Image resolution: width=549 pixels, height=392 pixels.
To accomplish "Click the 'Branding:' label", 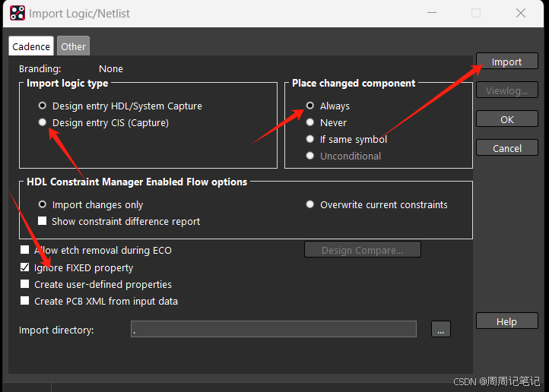I will (40, 68).
